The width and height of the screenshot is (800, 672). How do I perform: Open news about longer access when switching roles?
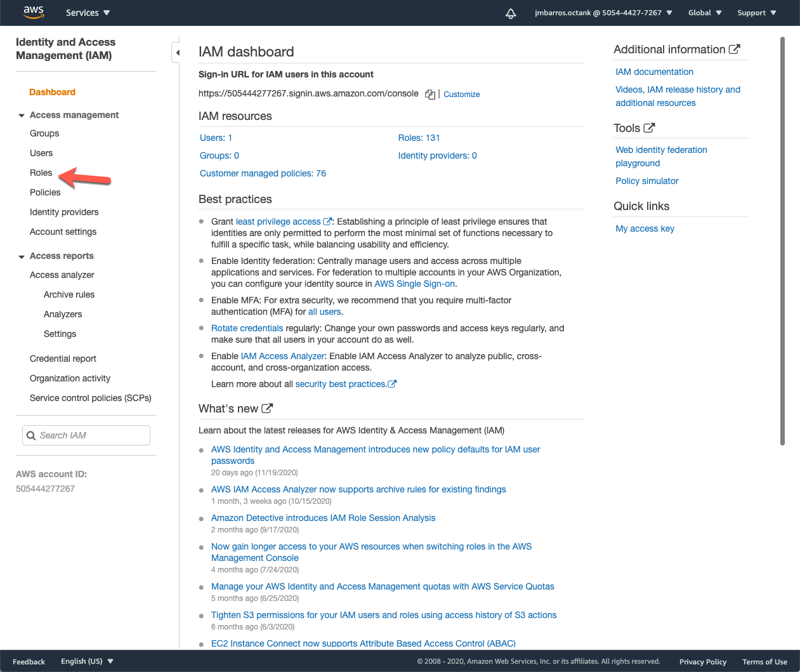click(x=371, y=552)
